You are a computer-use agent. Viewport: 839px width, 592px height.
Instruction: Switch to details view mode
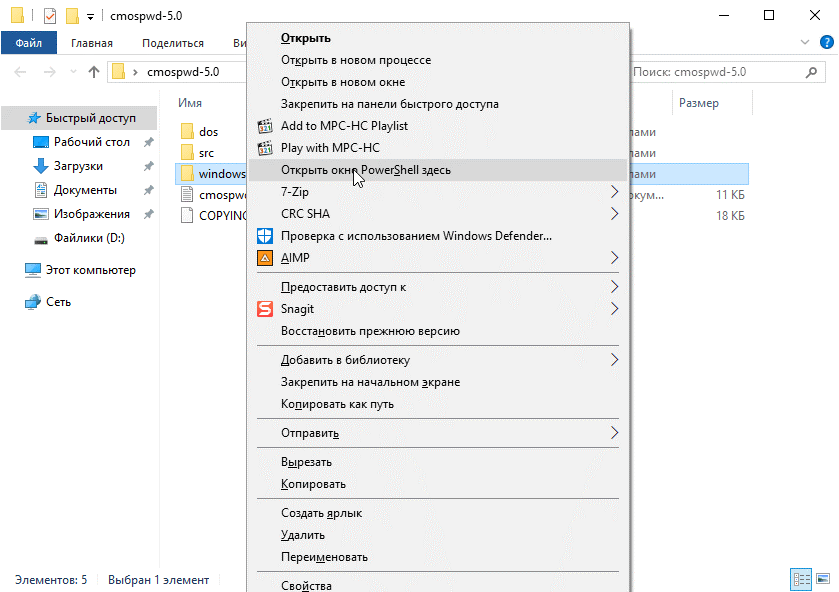pyautogui.click(x=801, y=579)
